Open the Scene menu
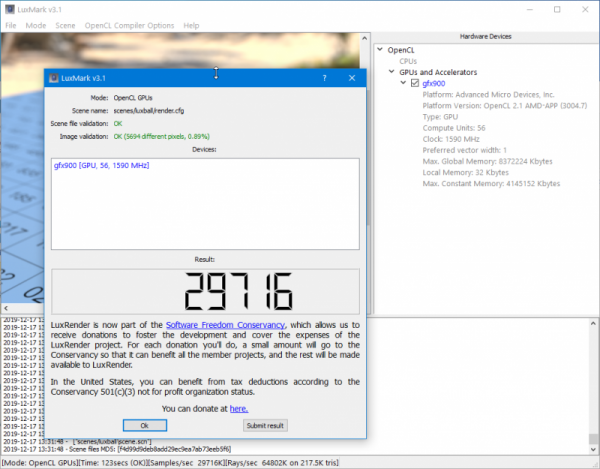The height and width of the screenshot is (469, 600). pyautogui.click(x=65, y=25)
